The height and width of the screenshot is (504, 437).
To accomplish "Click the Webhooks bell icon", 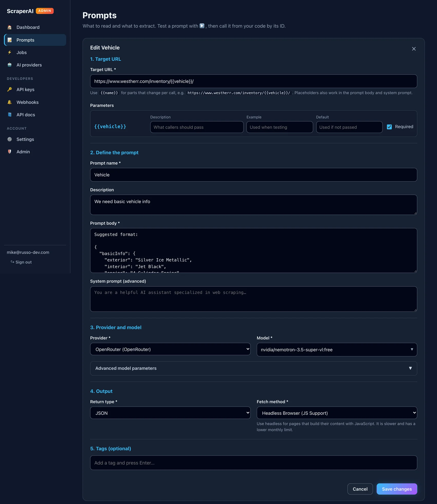I will (10, 102).
